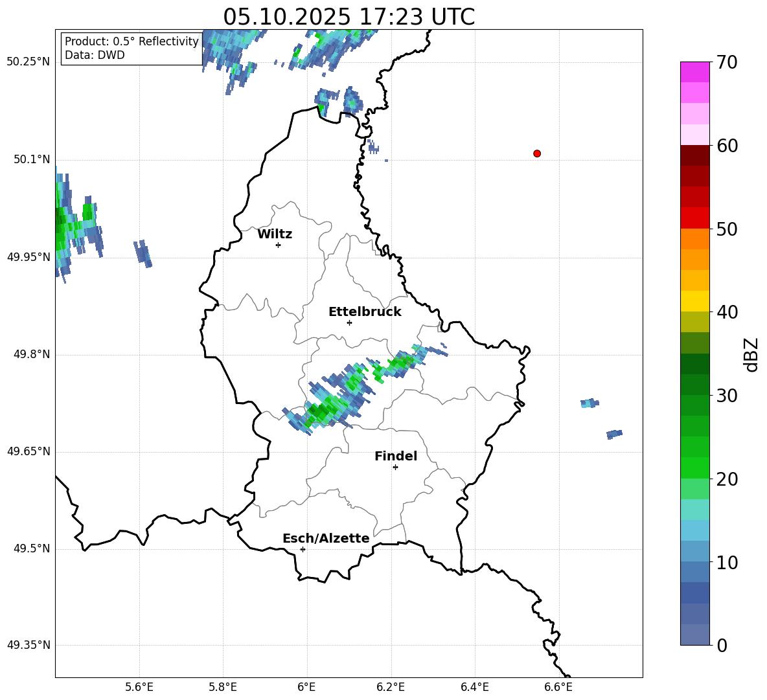Click the '49.35°N' latitude label
Image resolution: width=767 pixels, height=700 pixels.
pos(29,645)
